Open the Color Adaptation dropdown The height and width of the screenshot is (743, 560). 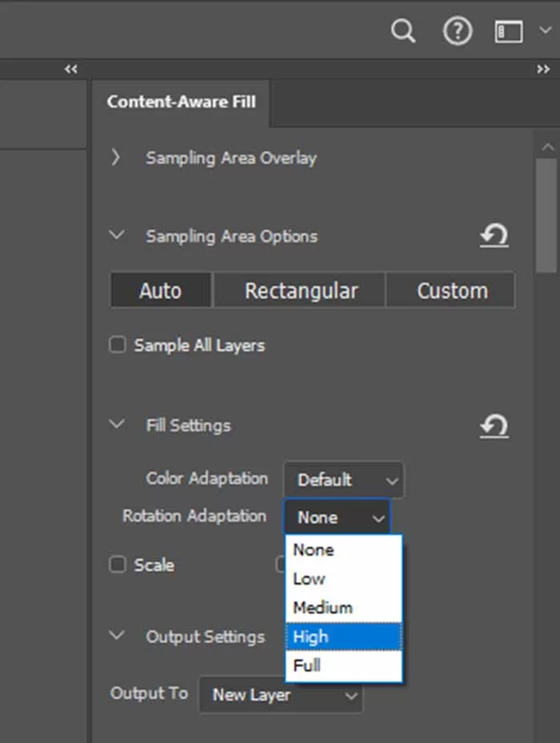point(344,480)
